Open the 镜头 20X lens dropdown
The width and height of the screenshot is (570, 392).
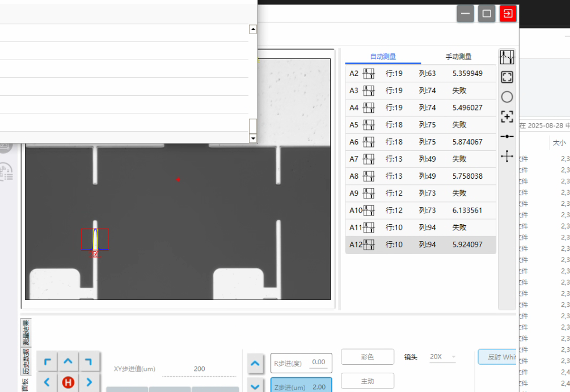tap(443, 357)
